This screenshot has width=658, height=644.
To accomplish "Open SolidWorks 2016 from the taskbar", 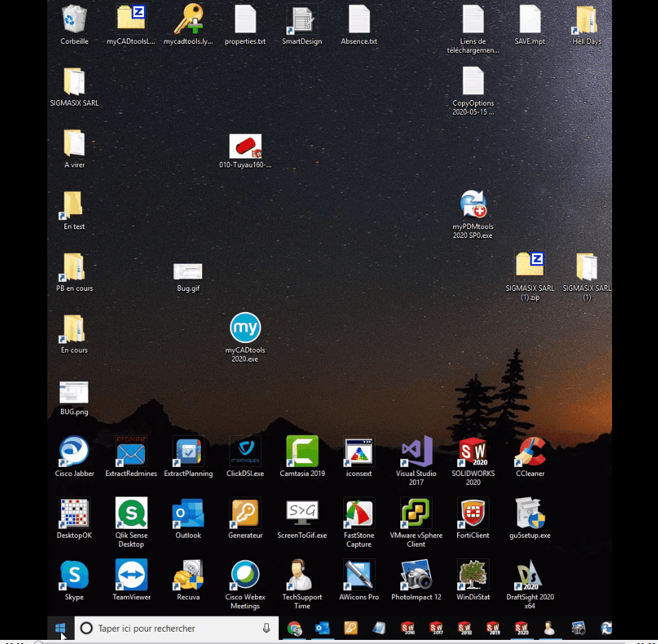I will (408, 628).
